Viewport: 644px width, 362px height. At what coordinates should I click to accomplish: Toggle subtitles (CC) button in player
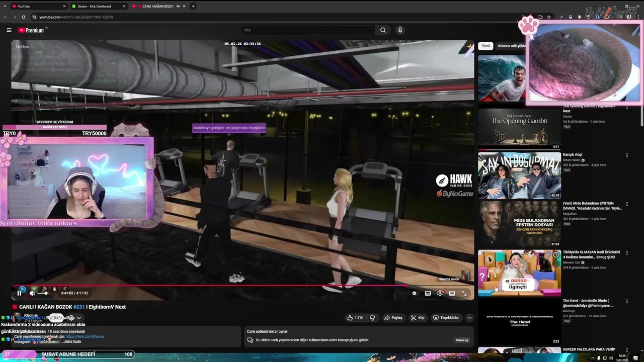(x=428, y=293)
